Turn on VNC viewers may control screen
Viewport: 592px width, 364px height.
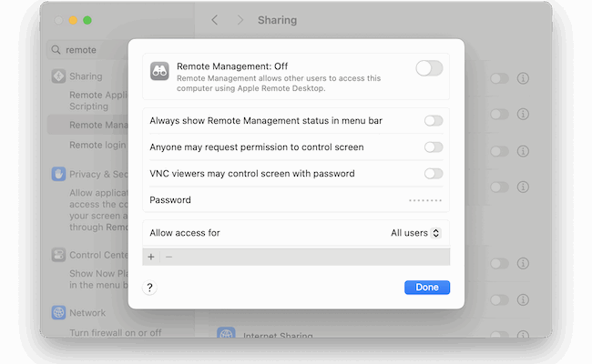coord(434,174)
